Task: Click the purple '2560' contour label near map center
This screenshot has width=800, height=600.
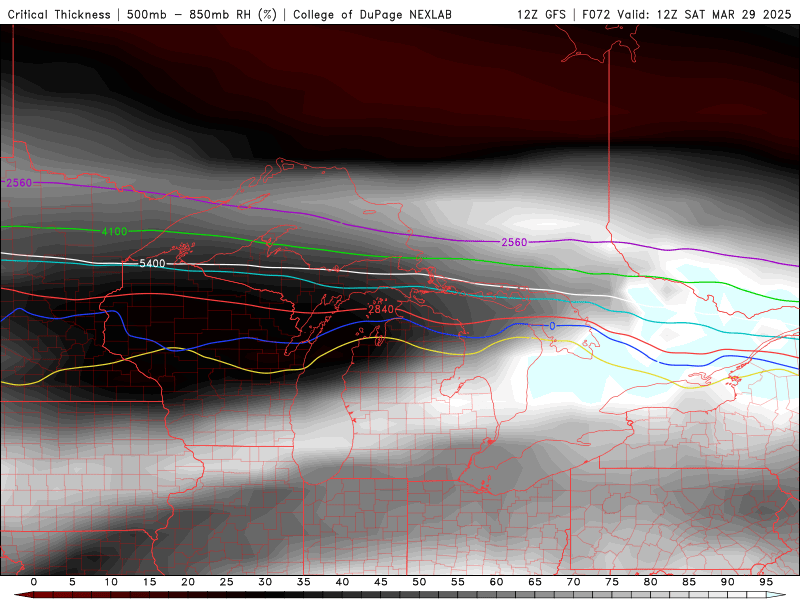Action: point(514,242)
